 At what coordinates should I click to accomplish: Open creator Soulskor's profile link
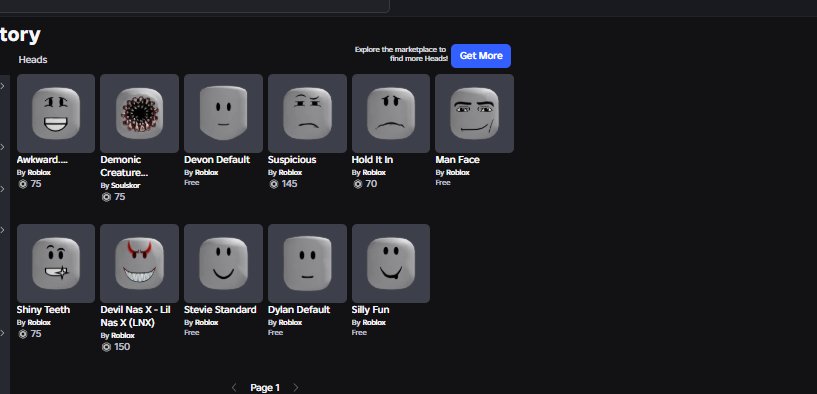tap(126, 186)
